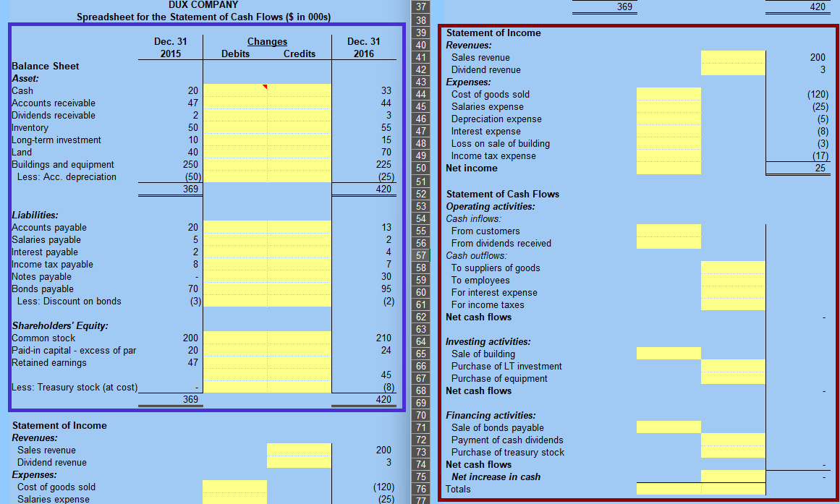Select the yellow Cash debits cell
This screenshot has height=504, width=840.
click(235, 90)
